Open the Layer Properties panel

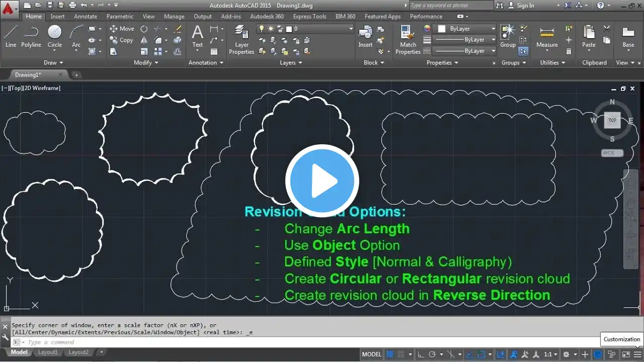pos(242,39)
